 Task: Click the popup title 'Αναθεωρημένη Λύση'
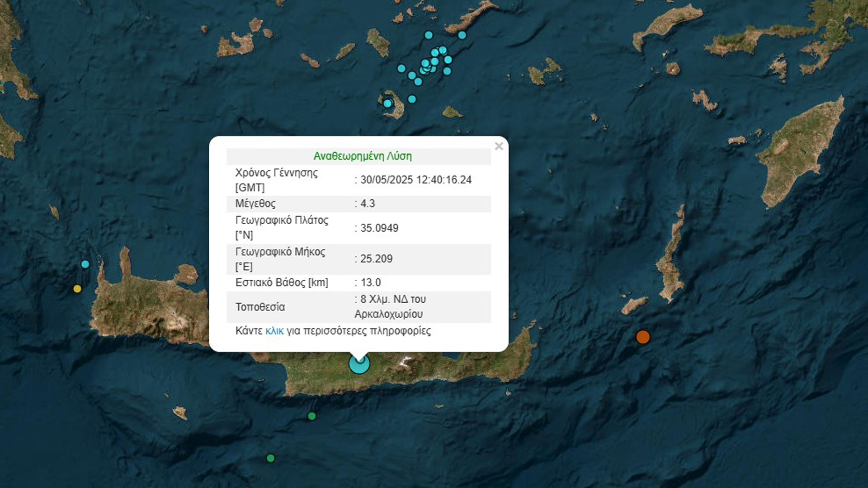pyautogui.click(x=363, y=156)
